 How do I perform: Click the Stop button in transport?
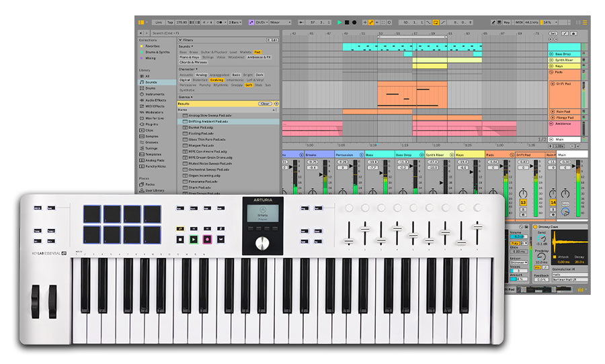346,22
